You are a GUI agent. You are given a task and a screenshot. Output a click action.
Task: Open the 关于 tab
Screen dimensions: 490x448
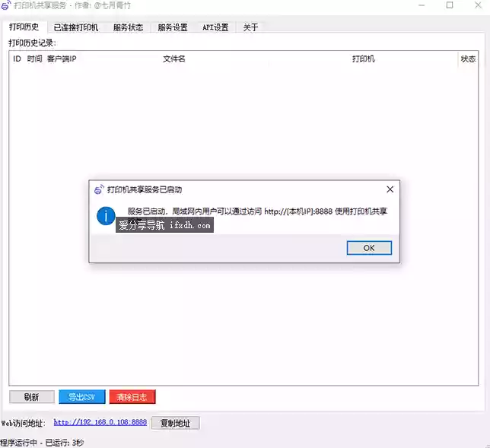click(x=250, y=27)
